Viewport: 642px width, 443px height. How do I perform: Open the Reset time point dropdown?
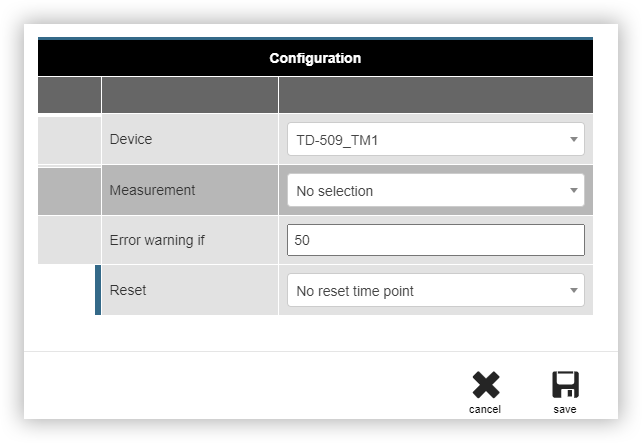pos(436,290)
